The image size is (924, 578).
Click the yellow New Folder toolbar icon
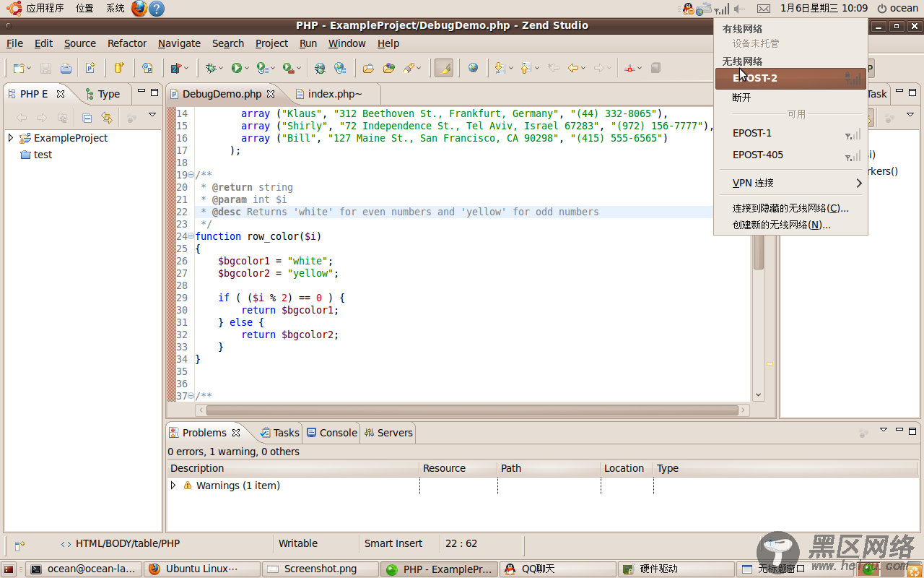119,68
